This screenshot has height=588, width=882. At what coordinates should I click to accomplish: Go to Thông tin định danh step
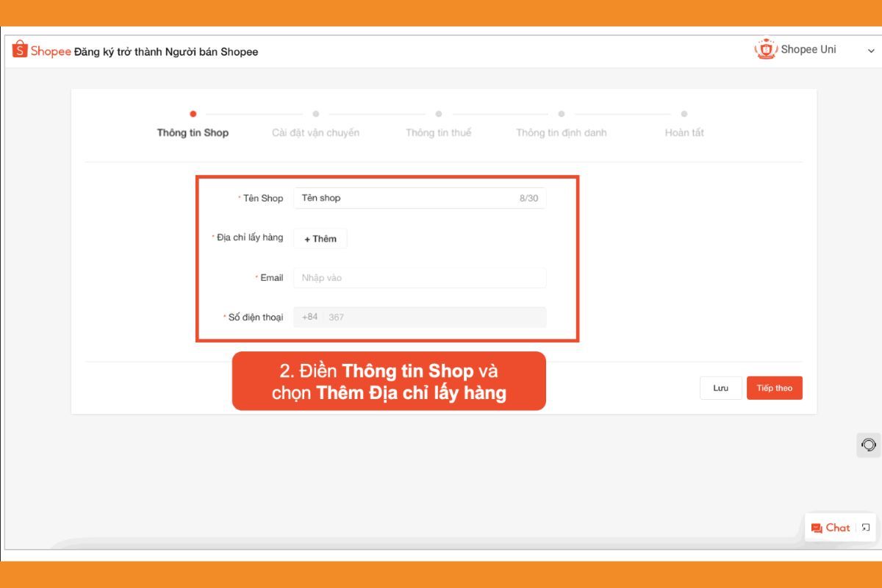tap(561, 132)
